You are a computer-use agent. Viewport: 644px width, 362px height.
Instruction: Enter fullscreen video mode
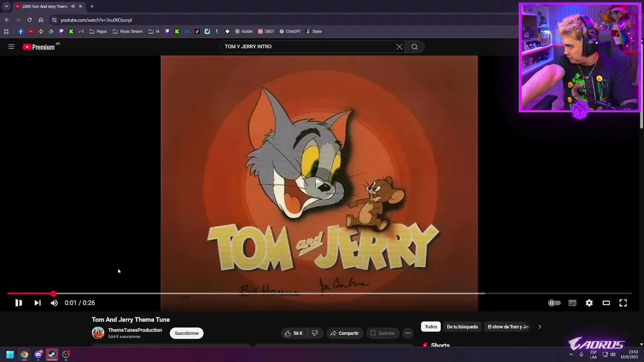tap(623, 303)
